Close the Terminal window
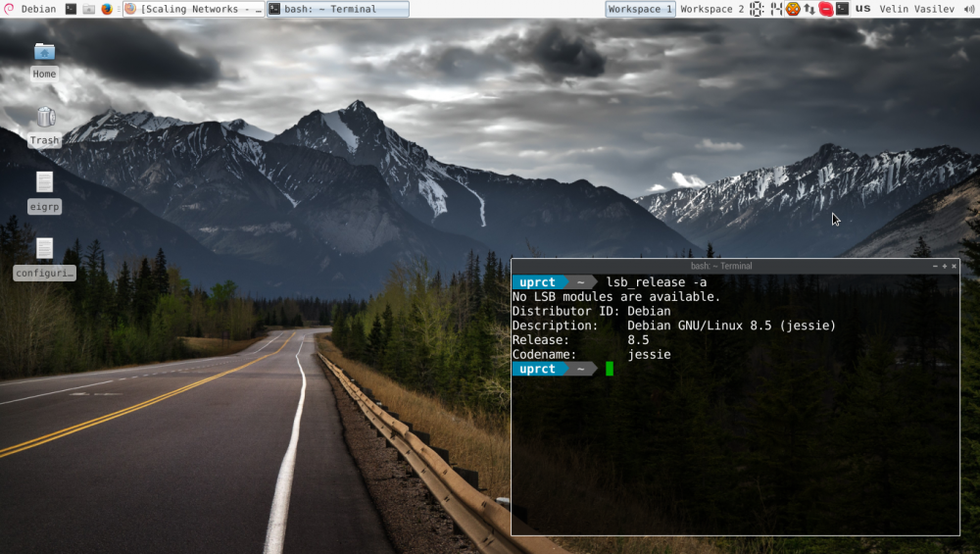 point(954,267)
